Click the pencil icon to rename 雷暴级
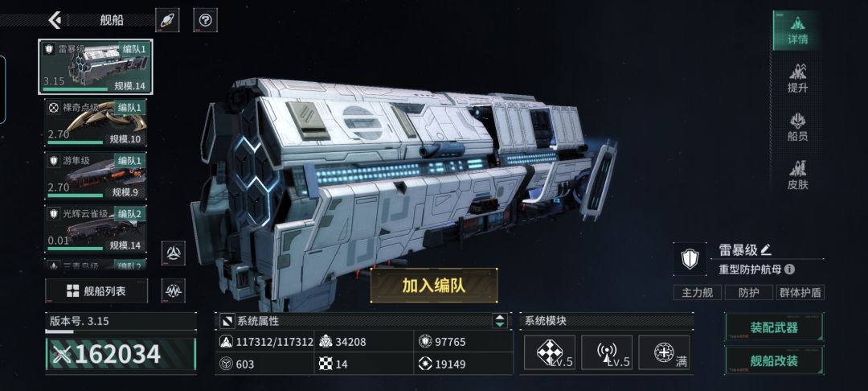Viewport: 868px width, 391px height. pos(766,249)
